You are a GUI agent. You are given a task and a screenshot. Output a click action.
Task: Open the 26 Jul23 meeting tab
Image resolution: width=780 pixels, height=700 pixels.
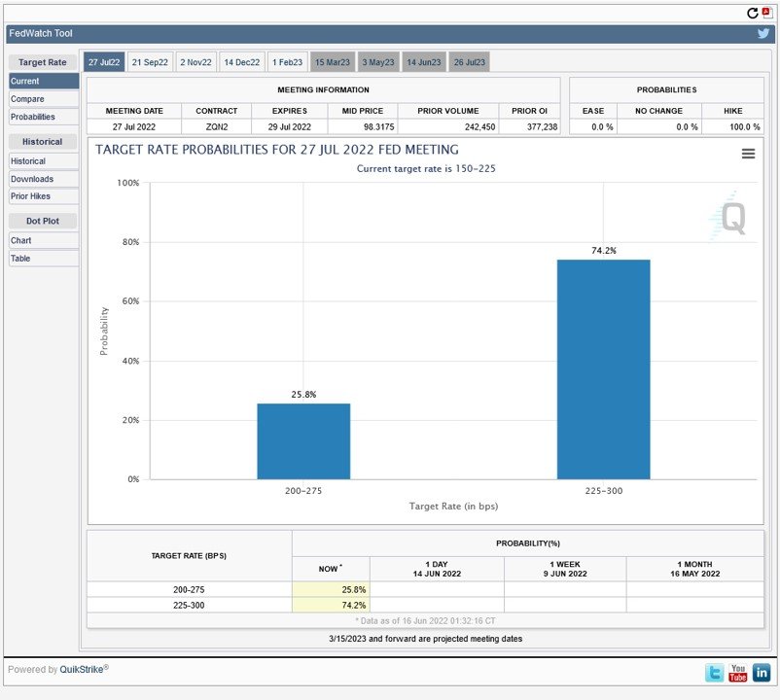pyautogui.click(x=468, y=62)
